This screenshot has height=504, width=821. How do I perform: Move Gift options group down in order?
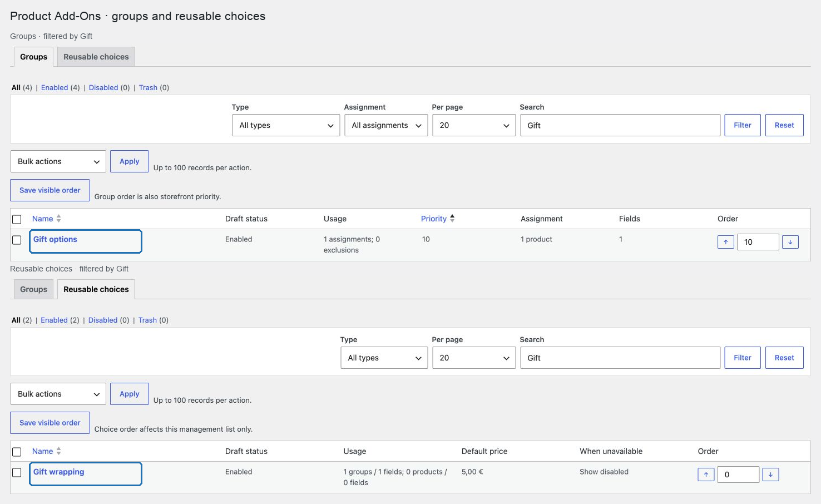[x=790, y=242]
